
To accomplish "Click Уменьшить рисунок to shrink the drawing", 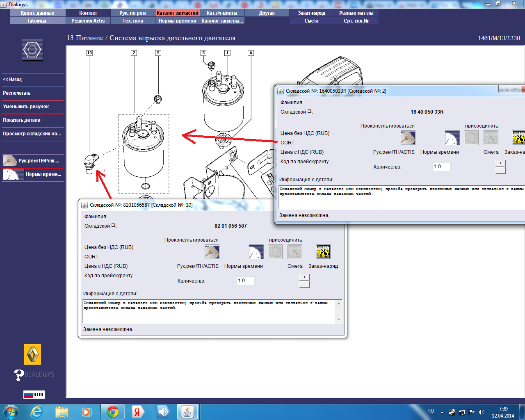I will 33,107.
